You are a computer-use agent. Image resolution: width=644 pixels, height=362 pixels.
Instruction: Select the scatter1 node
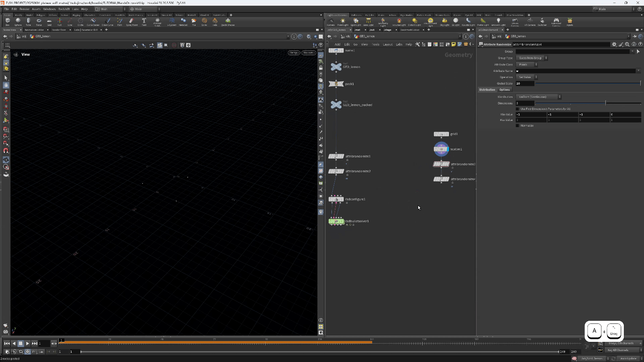tap(441, 149)
